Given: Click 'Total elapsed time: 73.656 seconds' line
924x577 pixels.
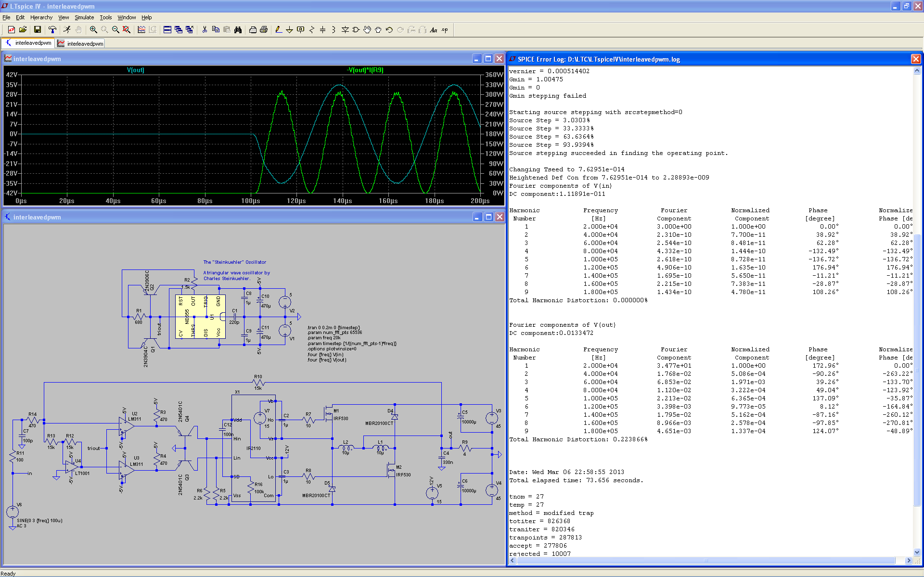Looking at the screenshot, I should coord(576,480).
